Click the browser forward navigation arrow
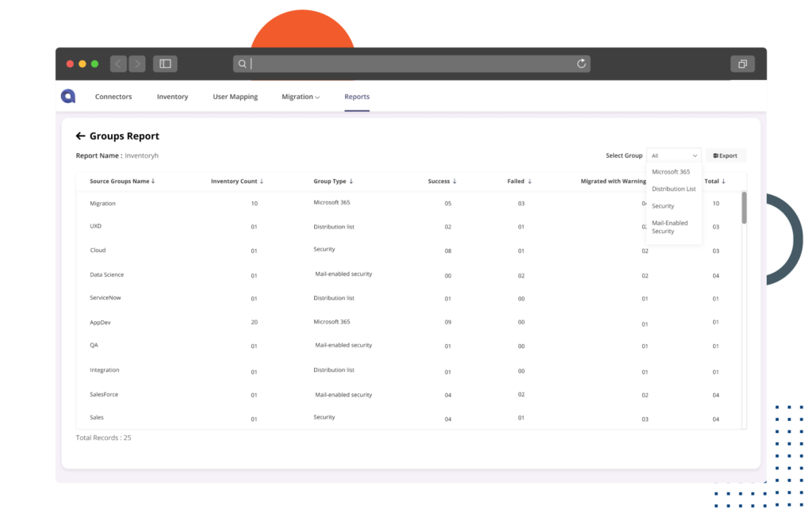Viewport: 812px width, 517px height. click(x=136, y=63)
